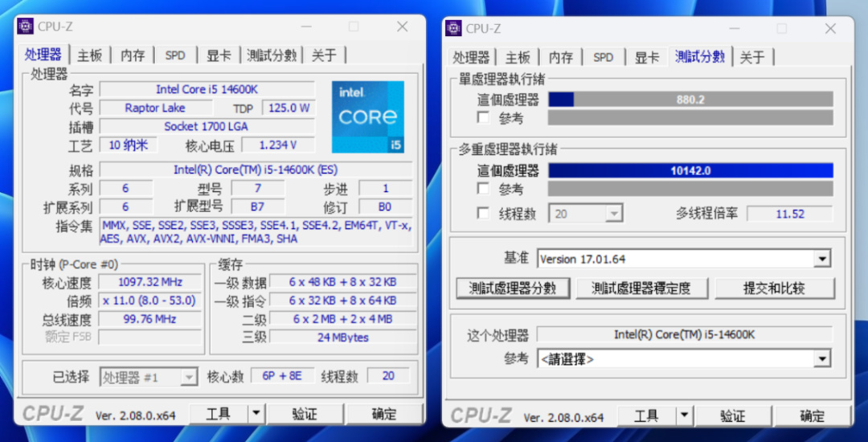Click 验证 button in left window

tap(305, 413)
